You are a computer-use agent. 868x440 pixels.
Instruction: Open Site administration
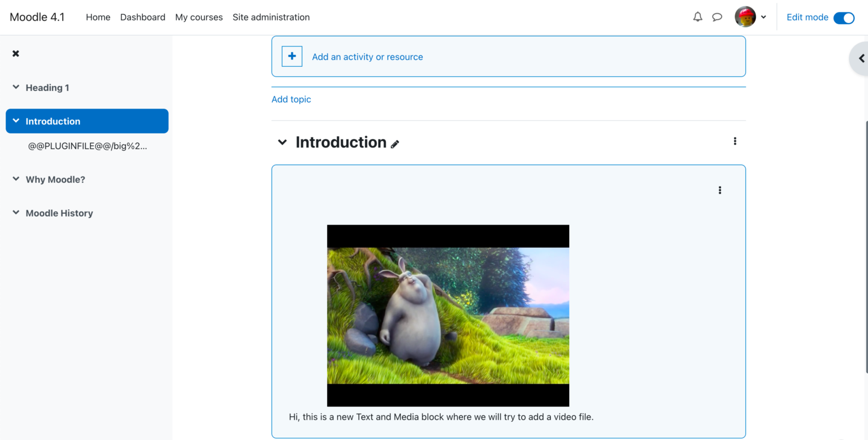click(271, 17)
